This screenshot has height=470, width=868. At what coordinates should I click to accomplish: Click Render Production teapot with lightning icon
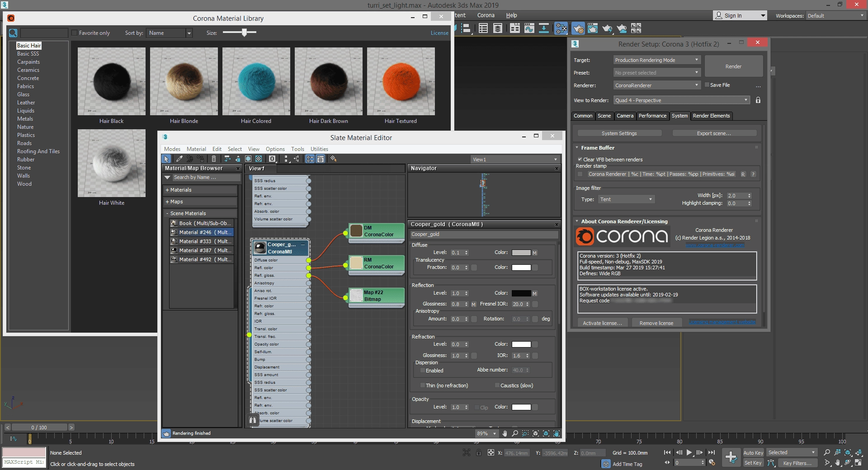tap(607, 29)
